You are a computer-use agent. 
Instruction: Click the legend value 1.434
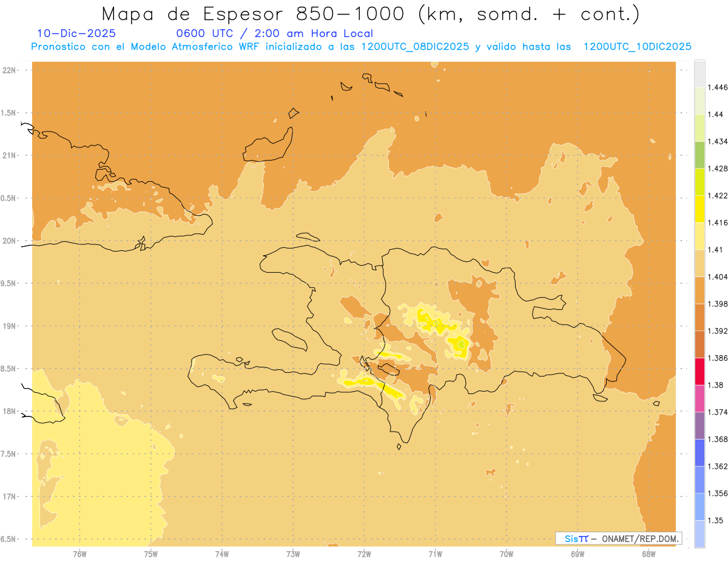[x=718, y=141]
